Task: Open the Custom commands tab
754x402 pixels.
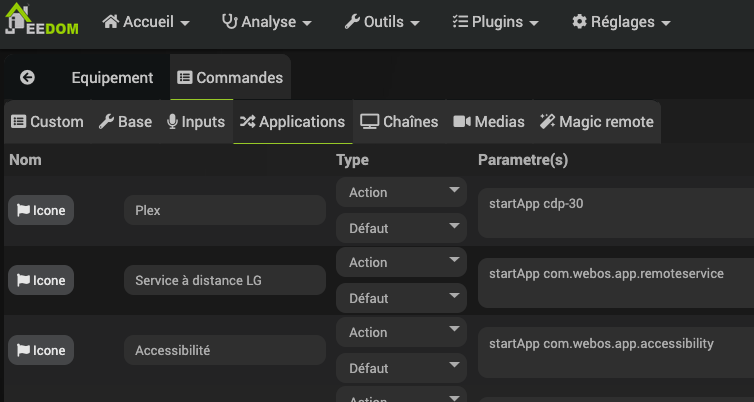Action: coord(47,122)
